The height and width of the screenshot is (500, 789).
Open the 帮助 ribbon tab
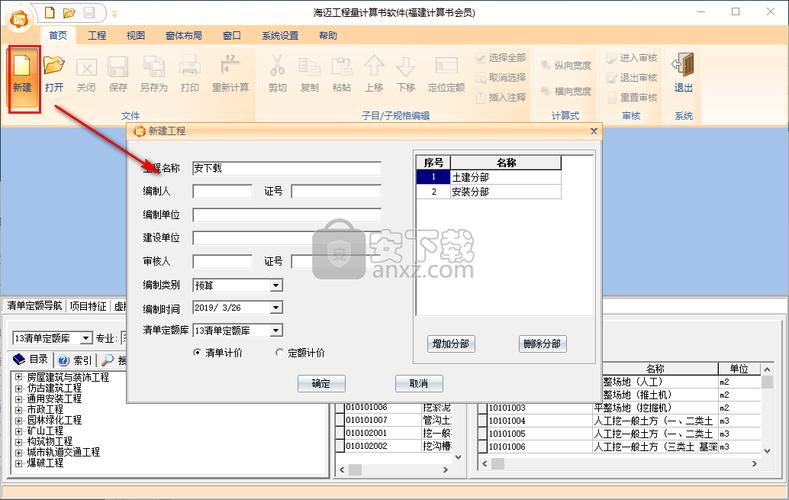(328, 35)
